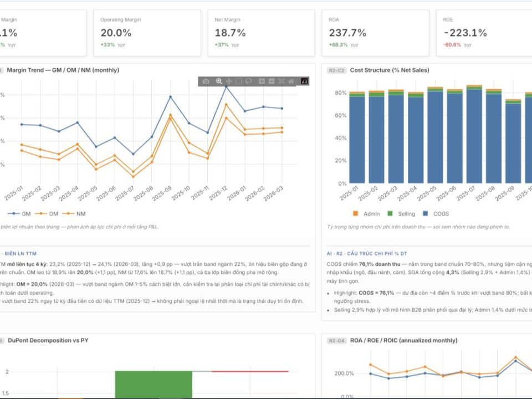
Task: Hide the Admin series in Cost Structure legend
Action: [366, 214]
